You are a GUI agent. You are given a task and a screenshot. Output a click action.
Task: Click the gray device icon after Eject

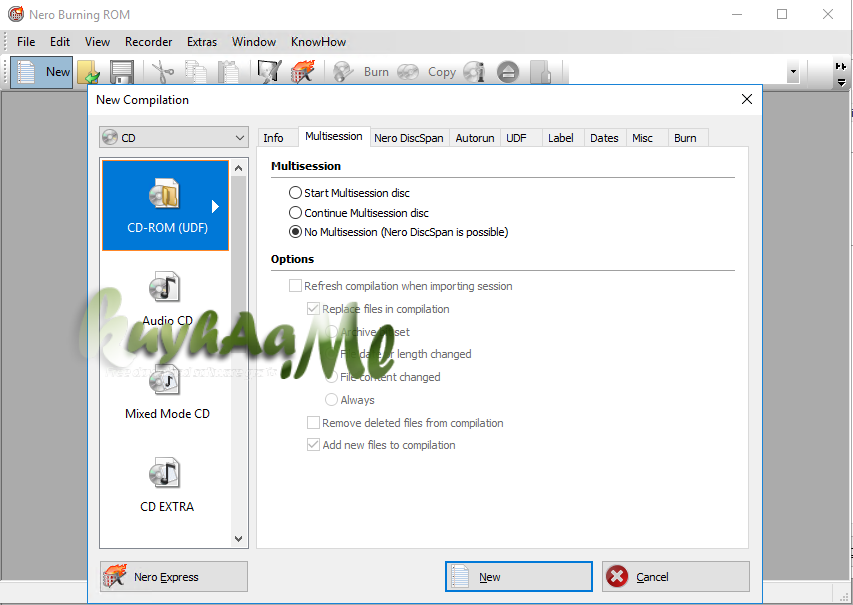(x=541, y=72)
